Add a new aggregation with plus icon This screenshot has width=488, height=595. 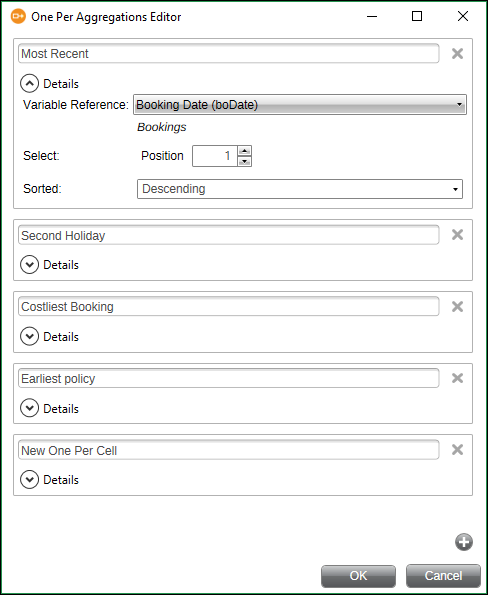[x=464, y=542]
